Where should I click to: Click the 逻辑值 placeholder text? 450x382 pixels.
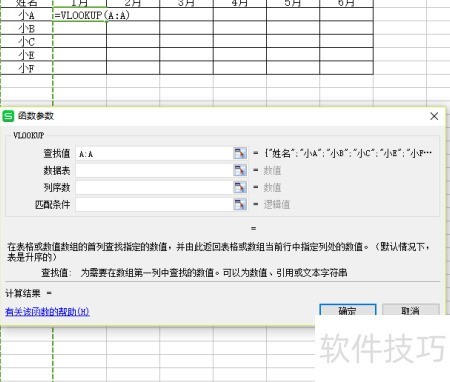(x=277, y=204)
